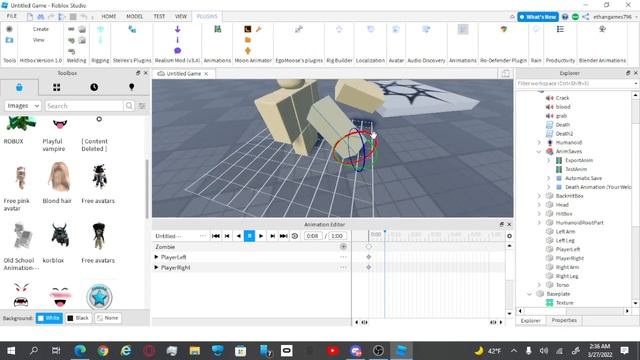This screenshot has height=360, width=640.
Task: Click the Explorer filter workspace field
Action: pyautogui.click(x=576, y=84)
